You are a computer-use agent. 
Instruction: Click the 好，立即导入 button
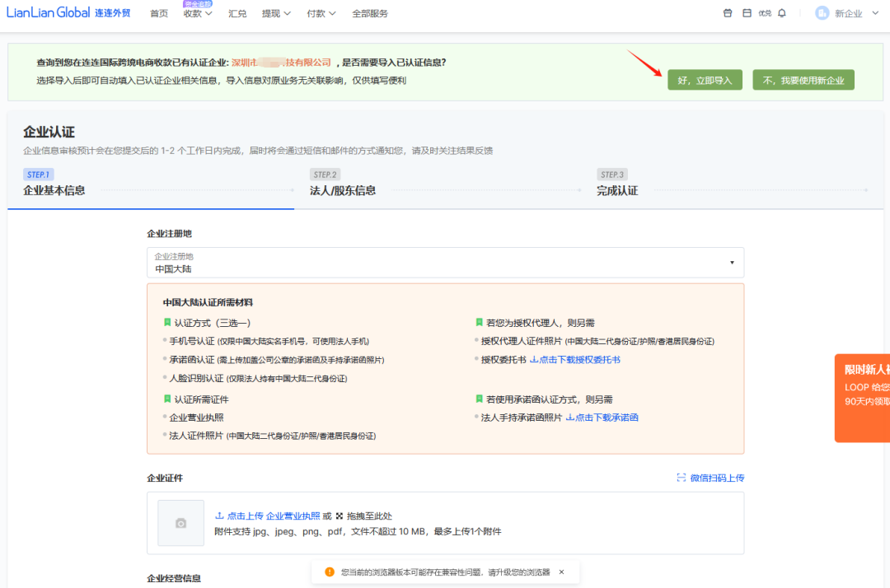(705, 80)
